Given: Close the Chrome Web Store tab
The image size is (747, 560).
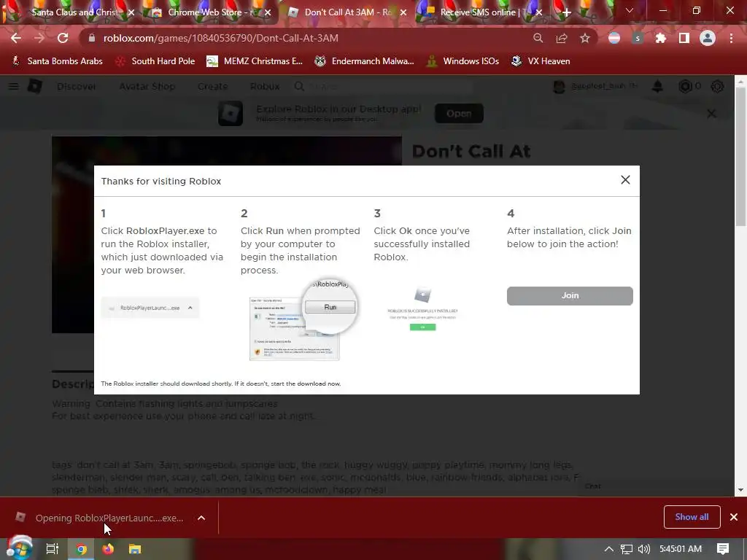Looking at the screenshot, I should point(268,13).
